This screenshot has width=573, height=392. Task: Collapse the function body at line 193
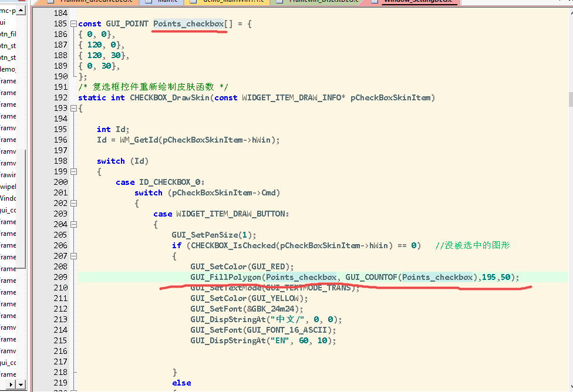click(73, 109)
